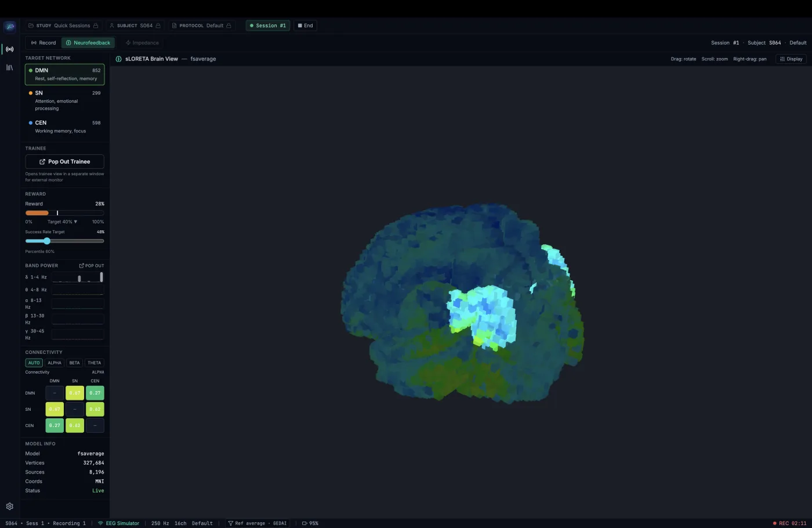Image resolution: width=812 pixels, height=528 pixels.
Task: Open the live acquisition sidebar icon
Action: point(10,49)
